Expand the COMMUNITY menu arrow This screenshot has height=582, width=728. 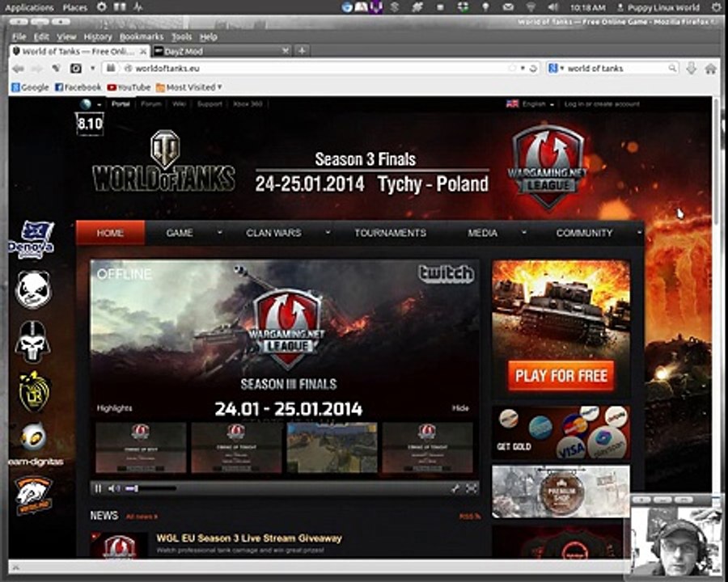[x=639, y=232]
